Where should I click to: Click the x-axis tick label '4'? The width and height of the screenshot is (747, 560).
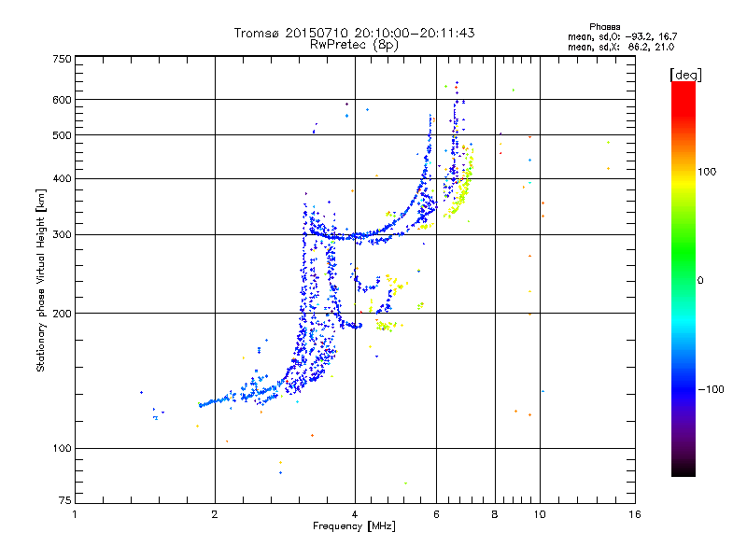[x=355, y=514]
